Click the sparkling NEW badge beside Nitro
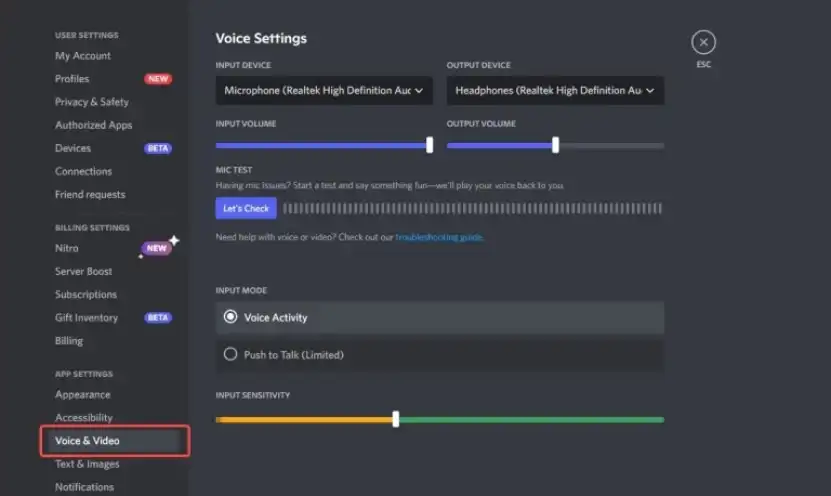The image size is (831, 496). point(157,248)
